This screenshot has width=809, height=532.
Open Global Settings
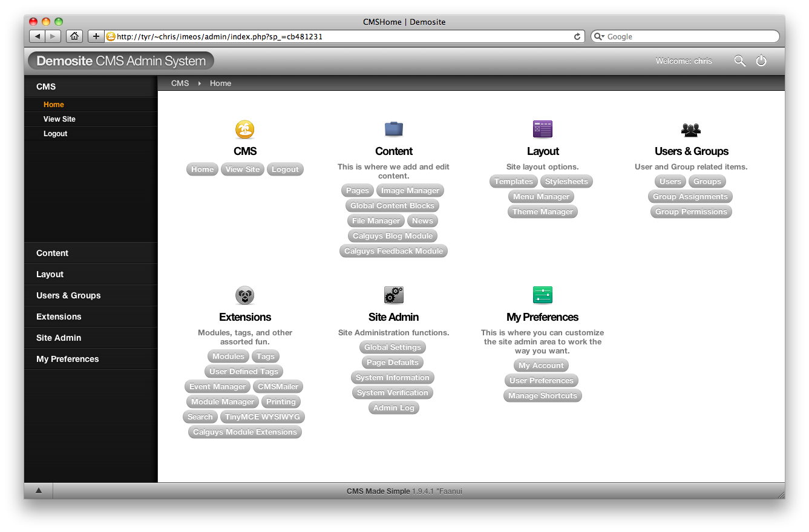(x=393, y=347)
